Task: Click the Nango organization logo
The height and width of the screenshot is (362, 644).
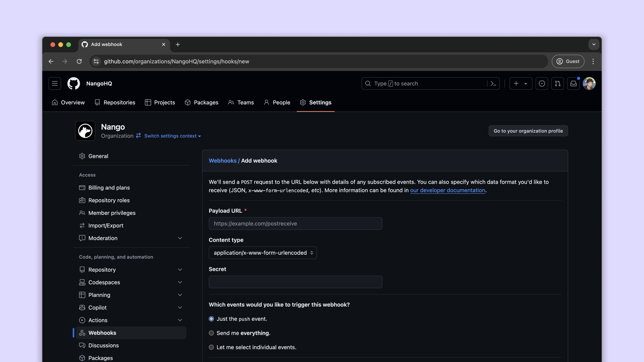Action: 85,131
